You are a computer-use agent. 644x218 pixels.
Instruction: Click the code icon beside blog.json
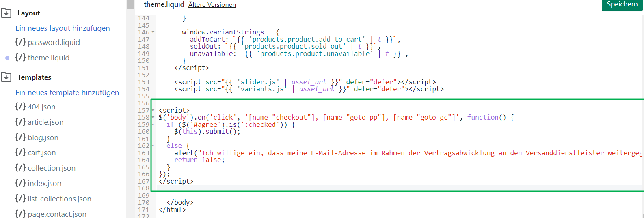point(20,137)
